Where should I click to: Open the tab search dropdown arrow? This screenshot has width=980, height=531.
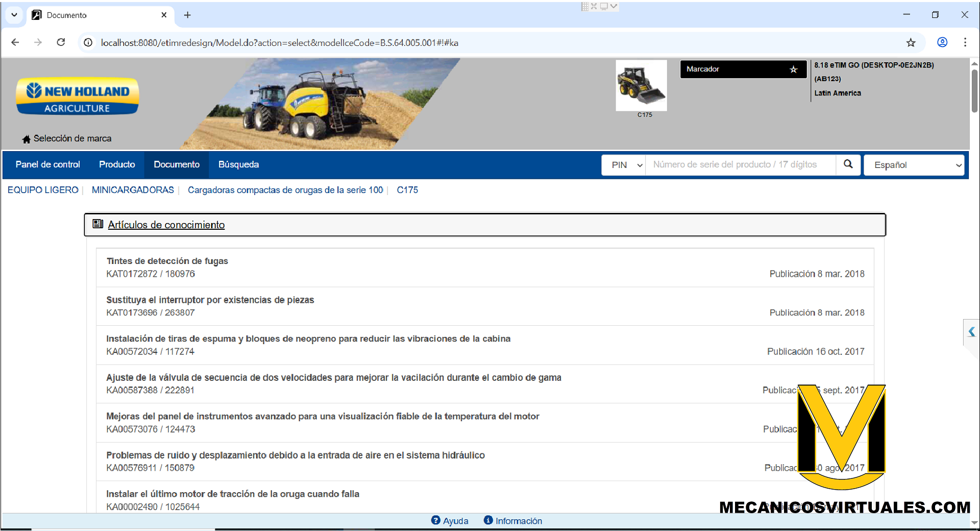pyautogui.click(x=14, y=15)
